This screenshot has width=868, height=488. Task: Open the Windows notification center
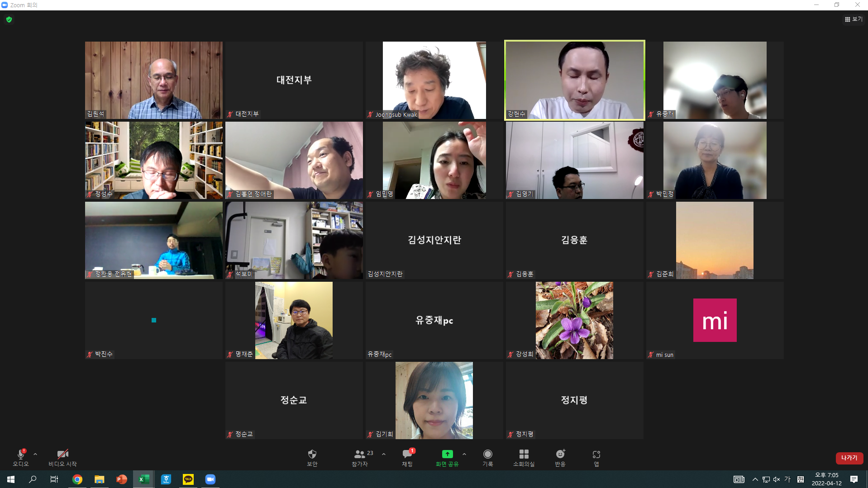(854, 479)
